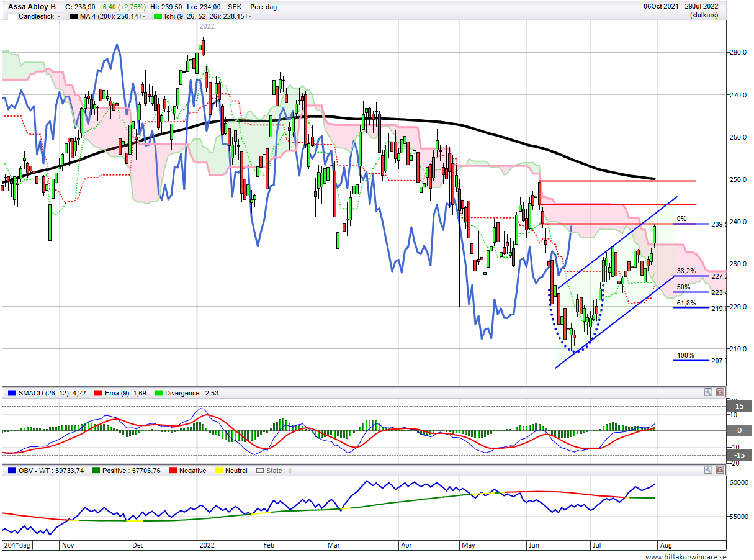The height and width of the screenshot is (560, 754).
Task: Click the 15 level marker on SMACD axis
Action: tap(739, 405)
